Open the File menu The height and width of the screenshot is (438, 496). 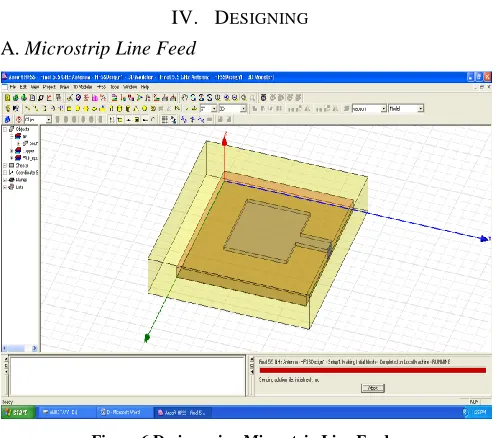pos(13,87)
